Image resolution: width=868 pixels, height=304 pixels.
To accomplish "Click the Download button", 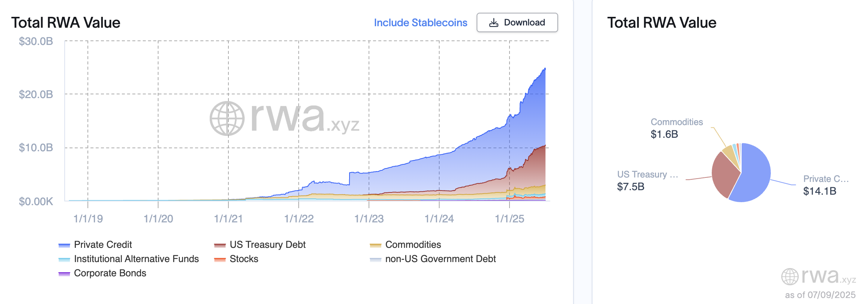I will [x=517, y=22].
